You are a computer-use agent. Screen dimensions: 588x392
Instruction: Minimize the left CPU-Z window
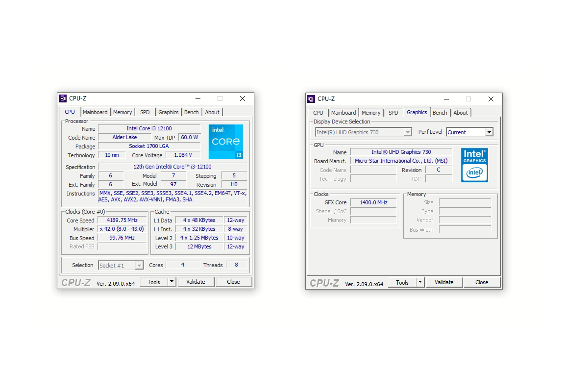click(197, 98)
